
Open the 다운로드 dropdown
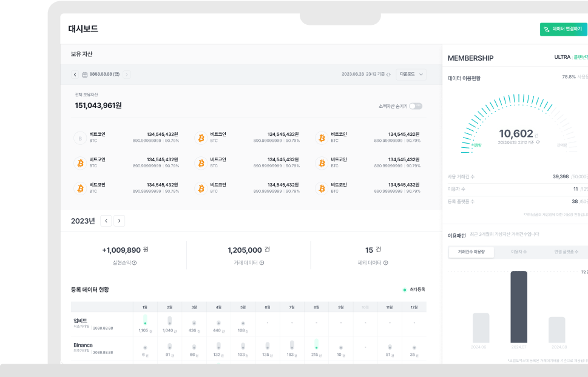(411, 74)
